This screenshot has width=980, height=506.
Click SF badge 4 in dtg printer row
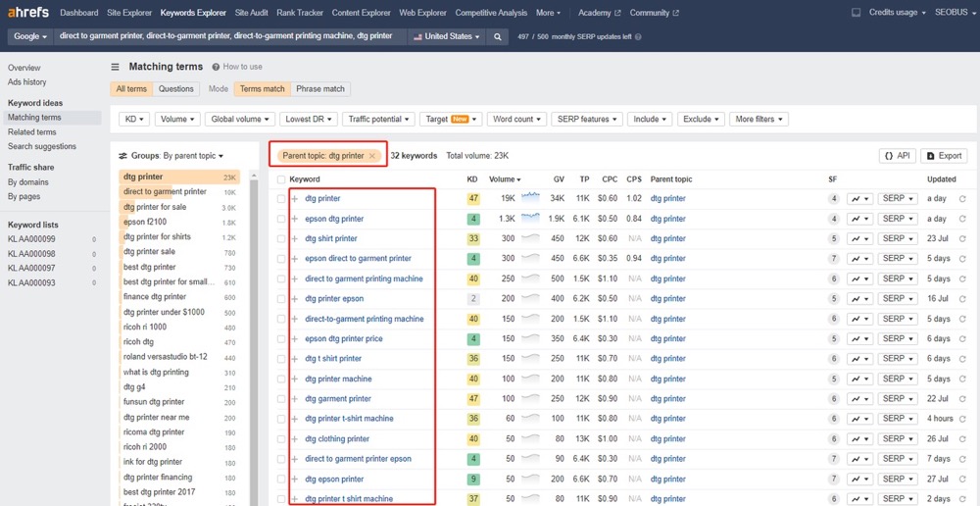833,199
